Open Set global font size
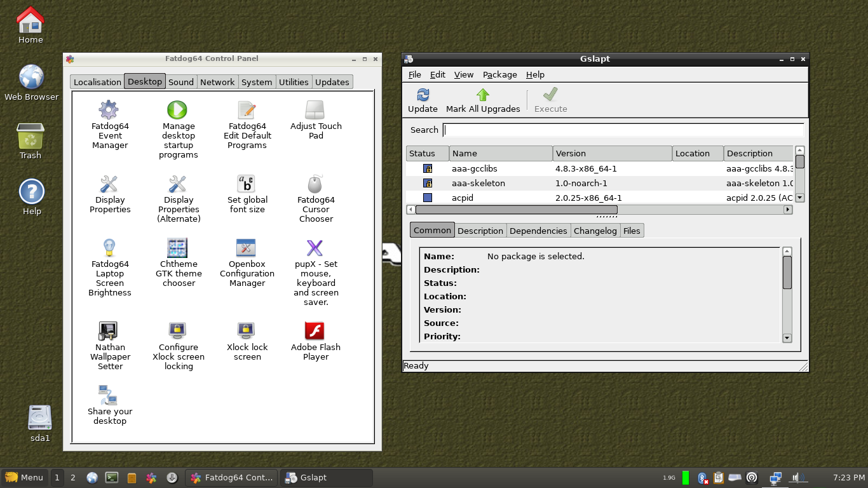 (247, 184)
